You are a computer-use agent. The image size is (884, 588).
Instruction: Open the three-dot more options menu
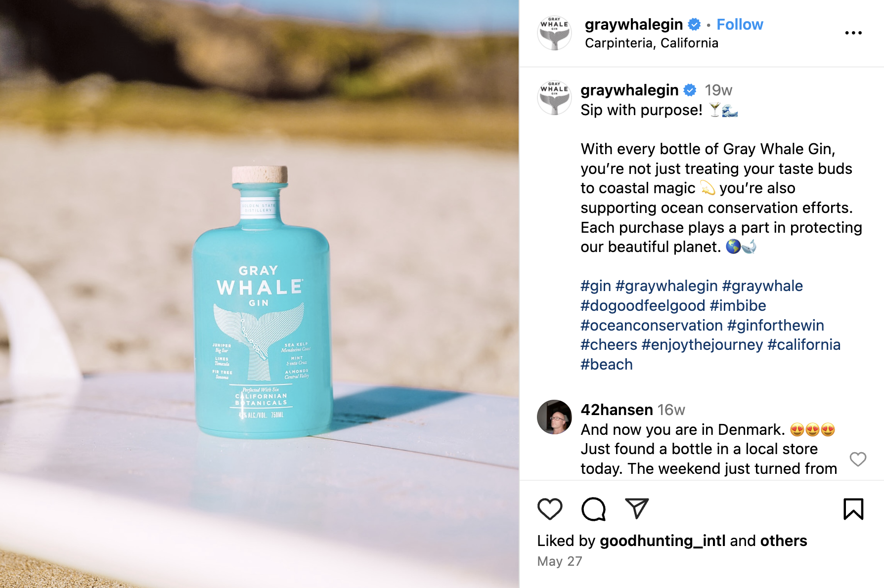pos(853,33)
